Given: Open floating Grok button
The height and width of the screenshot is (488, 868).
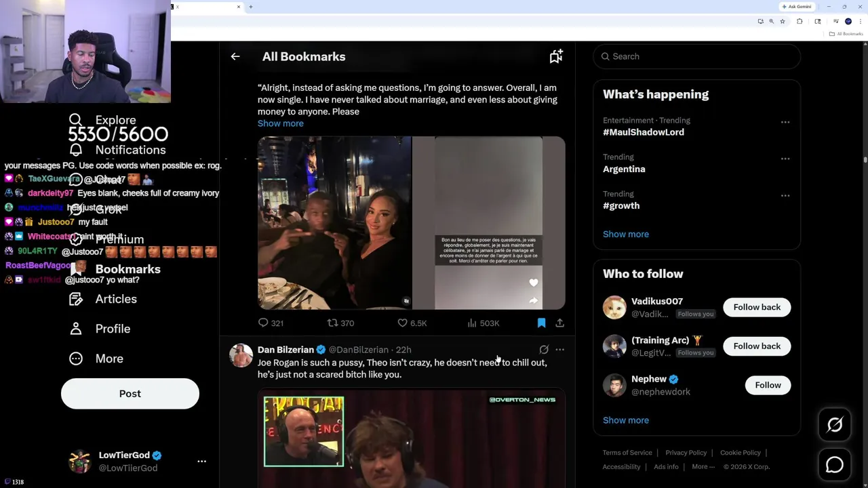Looking at the screenshot, I should [x=835, y=425].
